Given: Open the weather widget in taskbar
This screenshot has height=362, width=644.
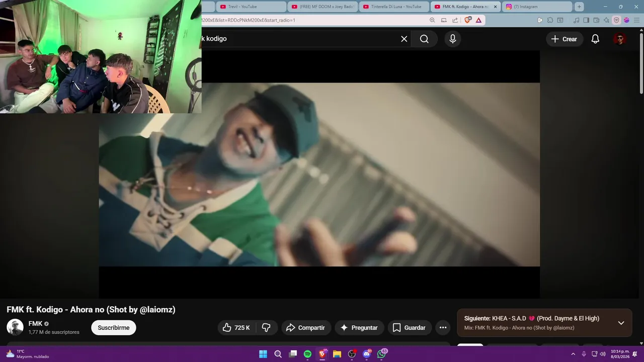Looking at the screenshot, I should pyautogui.click(x=28, y=354).
